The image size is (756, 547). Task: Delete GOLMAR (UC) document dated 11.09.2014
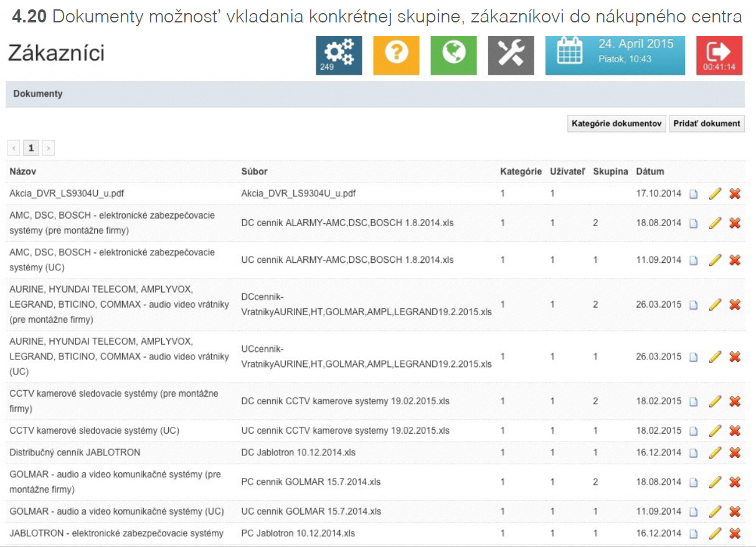click(x=735, y=511)
